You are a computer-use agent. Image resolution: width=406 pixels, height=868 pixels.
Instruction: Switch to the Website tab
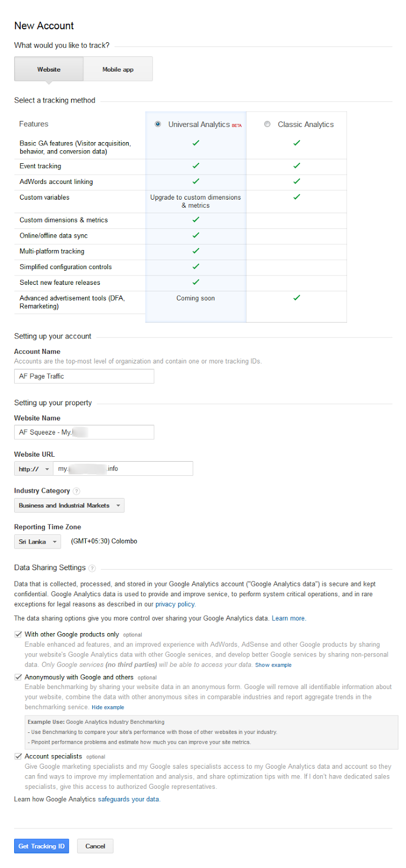(49, 69)
